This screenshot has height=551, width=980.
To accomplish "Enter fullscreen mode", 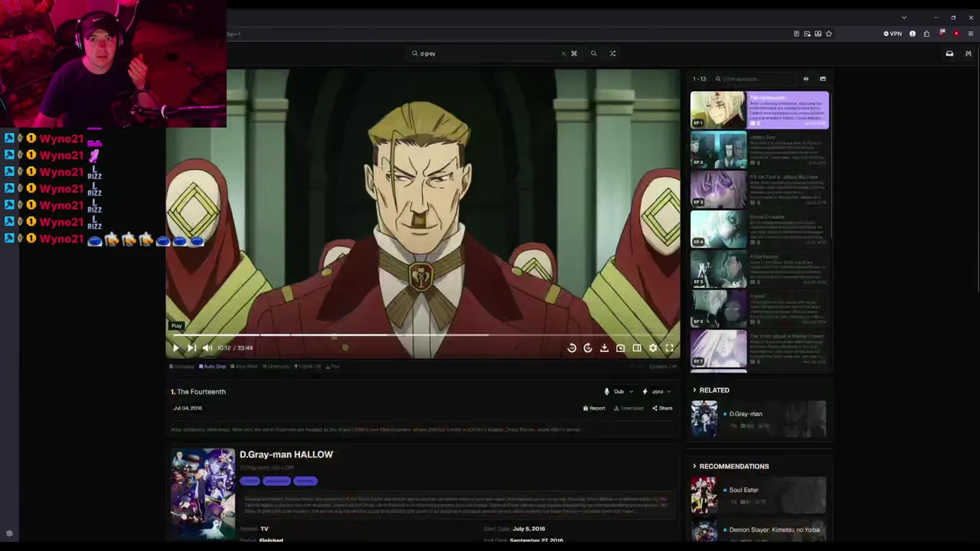I will point(669,347).
